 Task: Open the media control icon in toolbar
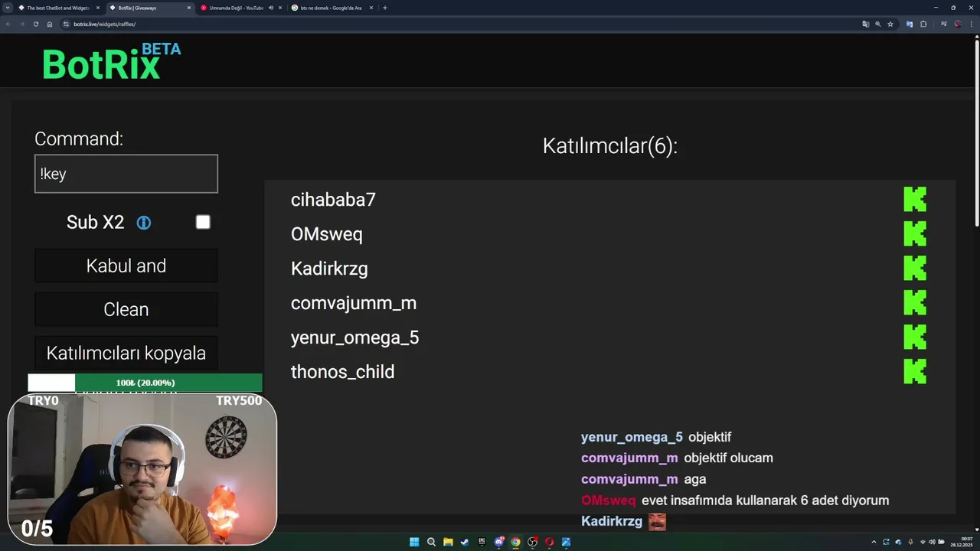[x=943, y=24]
